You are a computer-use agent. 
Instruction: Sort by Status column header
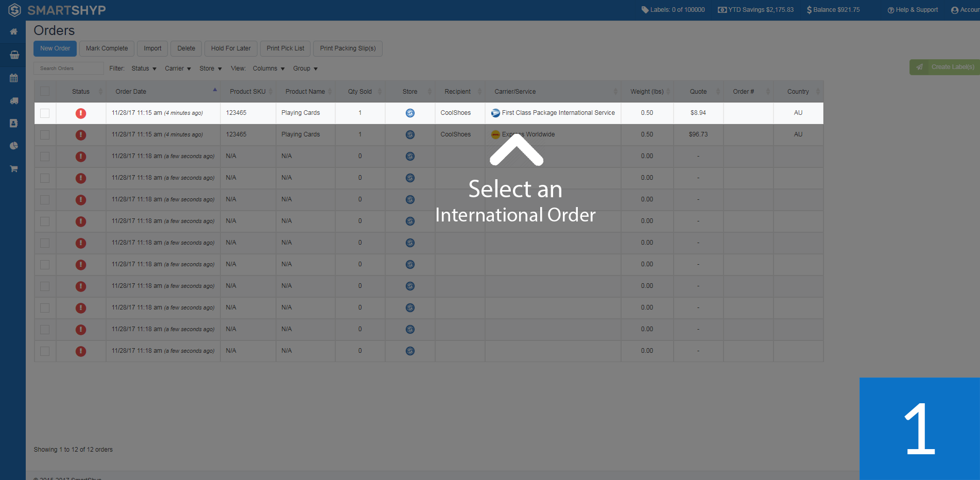tap(81, 92)
